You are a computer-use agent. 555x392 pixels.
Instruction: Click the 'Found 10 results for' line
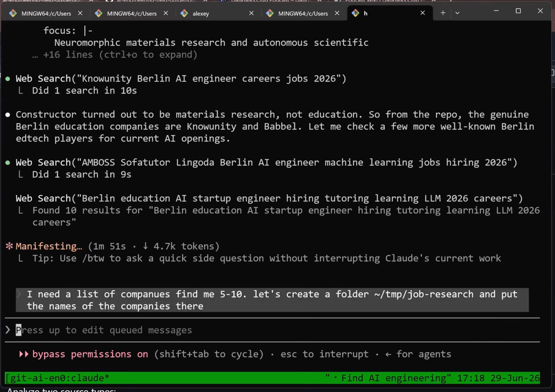[286, 216]
